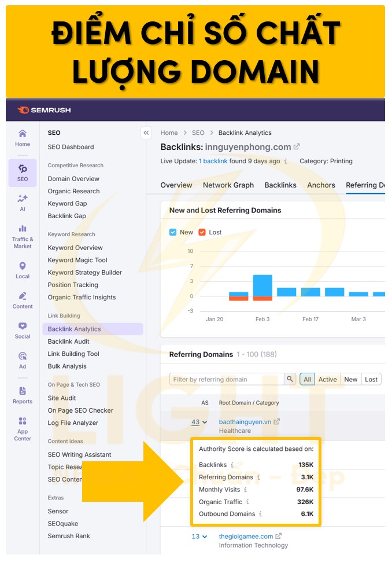392x562 pixels.
Task: Open Domain Overview menu item
Action: point(73,179)
